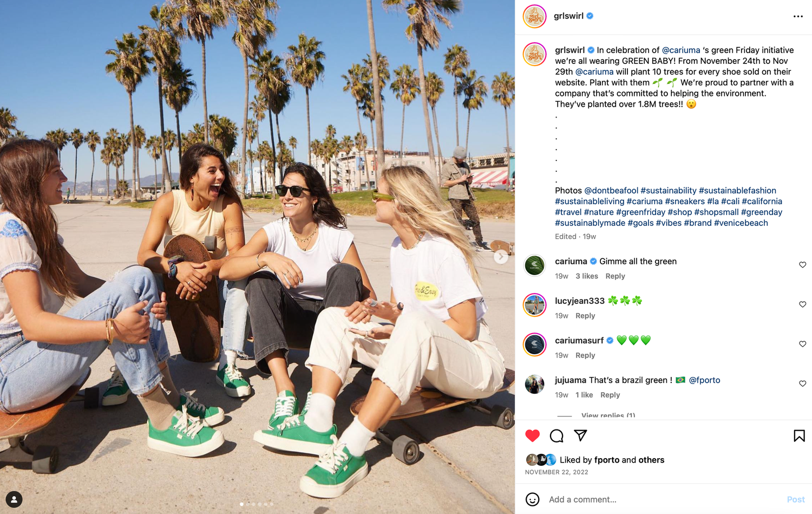This screenshot has width=812, height=514.
Task: Unlike the post with red heart icon
Action: [x=533, y=435]
